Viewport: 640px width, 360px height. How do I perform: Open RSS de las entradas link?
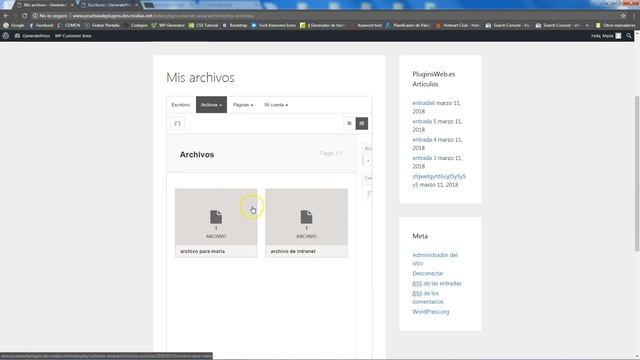[x=437, y=283]
